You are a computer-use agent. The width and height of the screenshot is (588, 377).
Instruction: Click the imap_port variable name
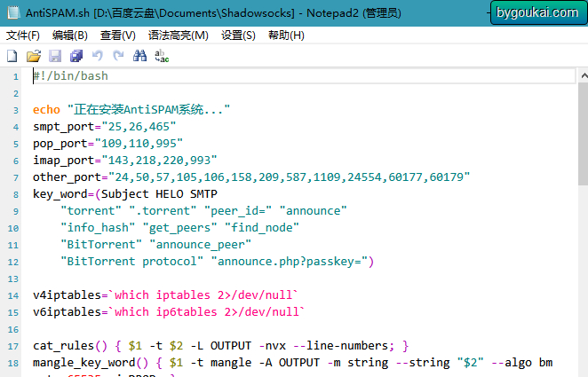tap(64, 161)
